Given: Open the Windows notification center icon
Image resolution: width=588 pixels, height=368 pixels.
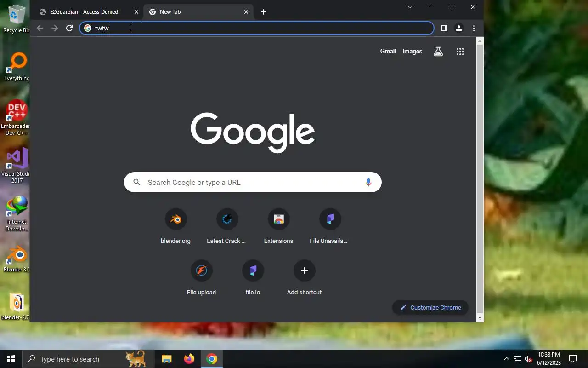Looking at the screenshot, I should (x=573, y=359).
